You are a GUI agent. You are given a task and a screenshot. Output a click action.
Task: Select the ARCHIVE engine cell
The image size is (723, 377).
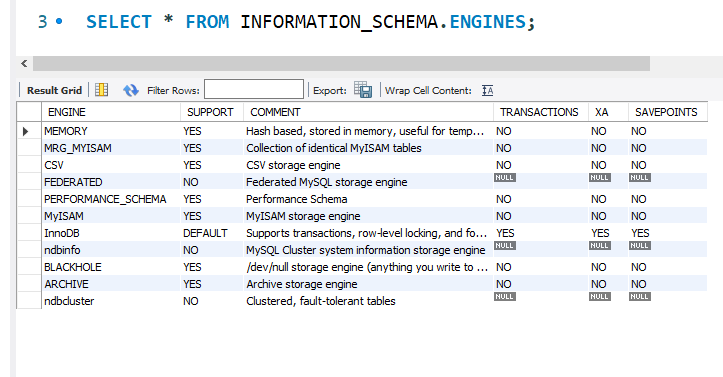111,284
